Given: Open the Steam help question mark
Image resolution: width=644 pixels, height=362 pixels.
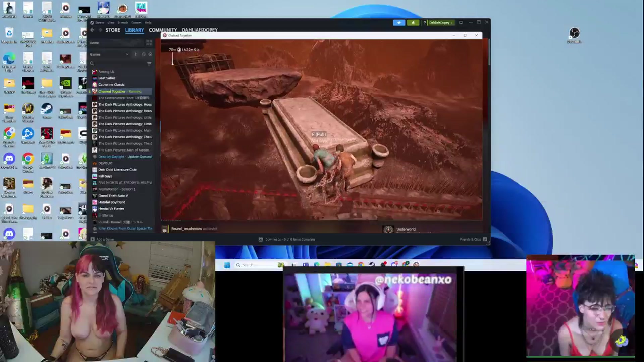Looking at the screenshot, I should point(425,23).
